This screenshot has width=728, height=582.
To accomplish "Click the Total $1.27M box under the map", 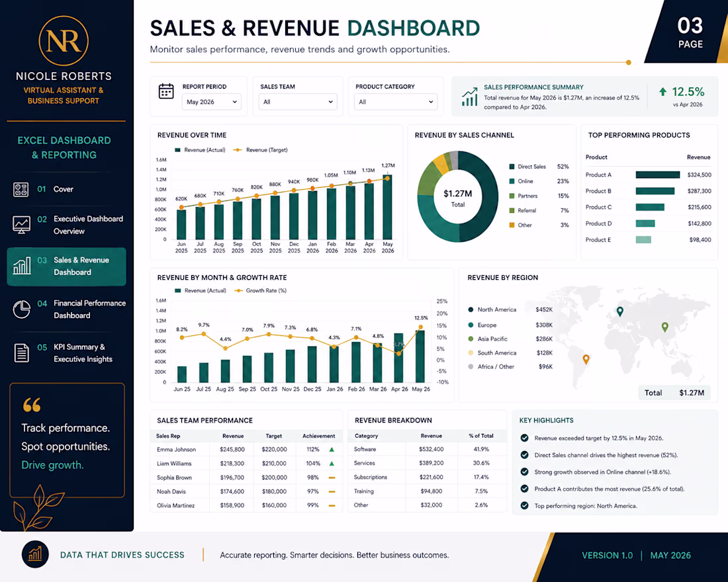I will [674, 393].
